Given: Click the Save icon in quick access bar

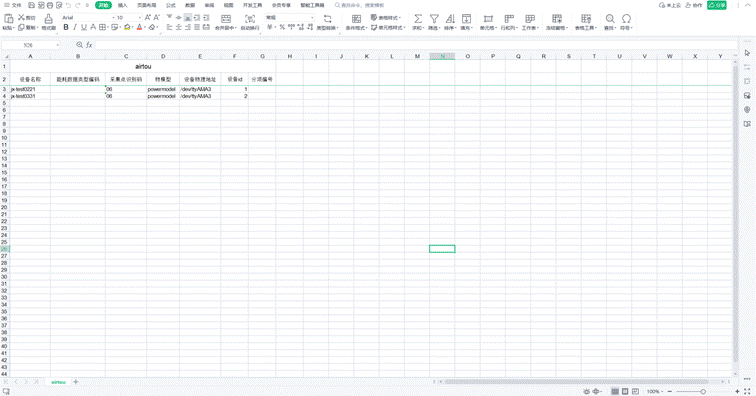Looking at the screenshot, I should click(31, 5).
